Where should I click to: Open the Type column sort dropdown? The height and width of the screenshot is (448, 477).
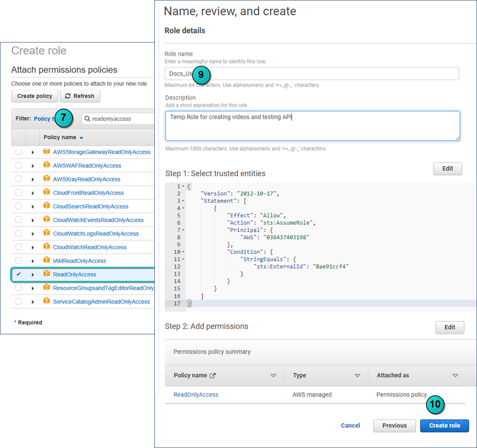[357, 376]
